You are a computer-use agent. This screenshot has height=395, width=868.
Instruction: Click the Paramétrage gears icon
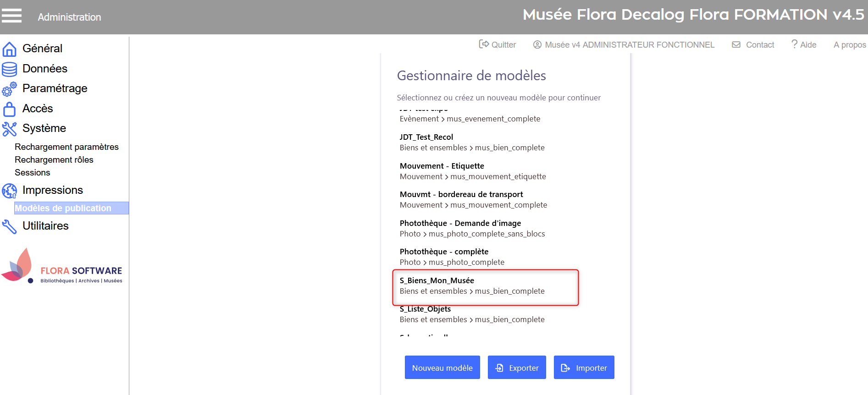(9, 89)
